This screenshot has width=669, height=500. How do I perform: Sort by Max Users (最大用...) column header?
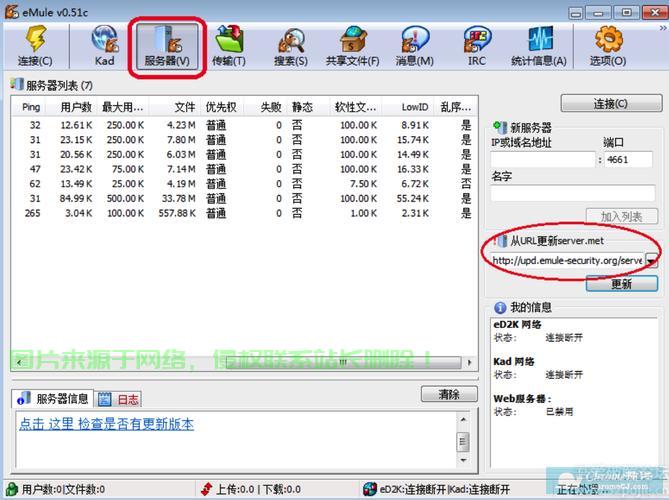coord(123,107)
